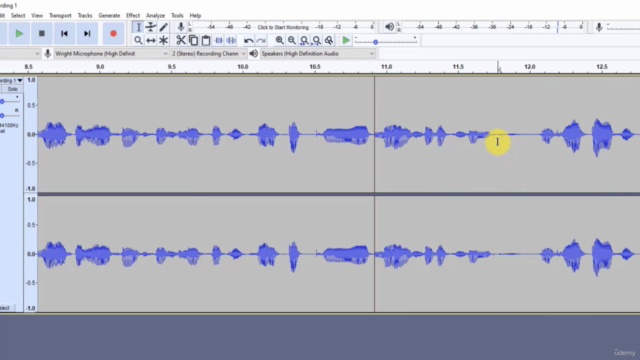Skip to end of the track
Viewport: 640px width, 360px height.
point(87,33)
